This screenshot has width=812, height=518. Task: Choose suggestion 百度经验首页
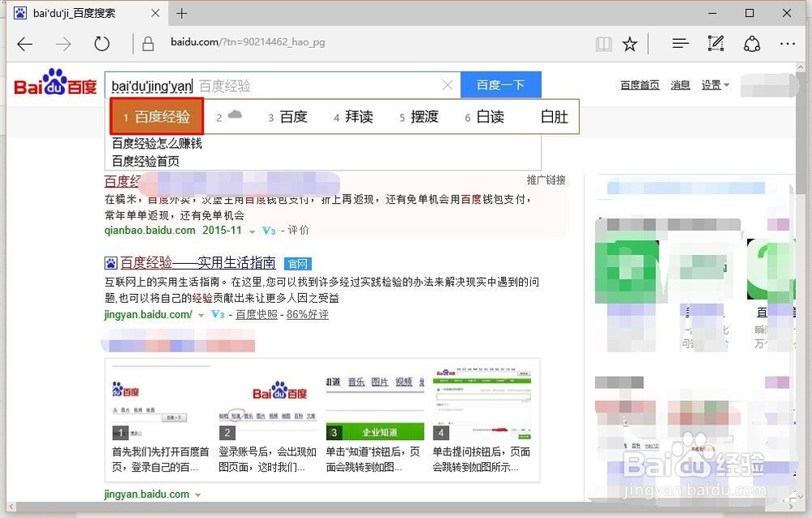pos(145,161)
